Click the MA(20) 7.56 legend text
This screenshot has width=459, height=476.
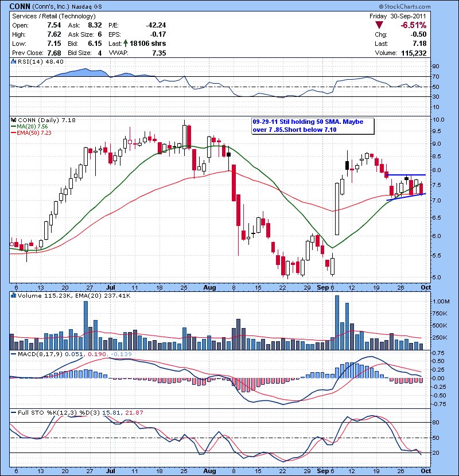(x=32, y=126)
